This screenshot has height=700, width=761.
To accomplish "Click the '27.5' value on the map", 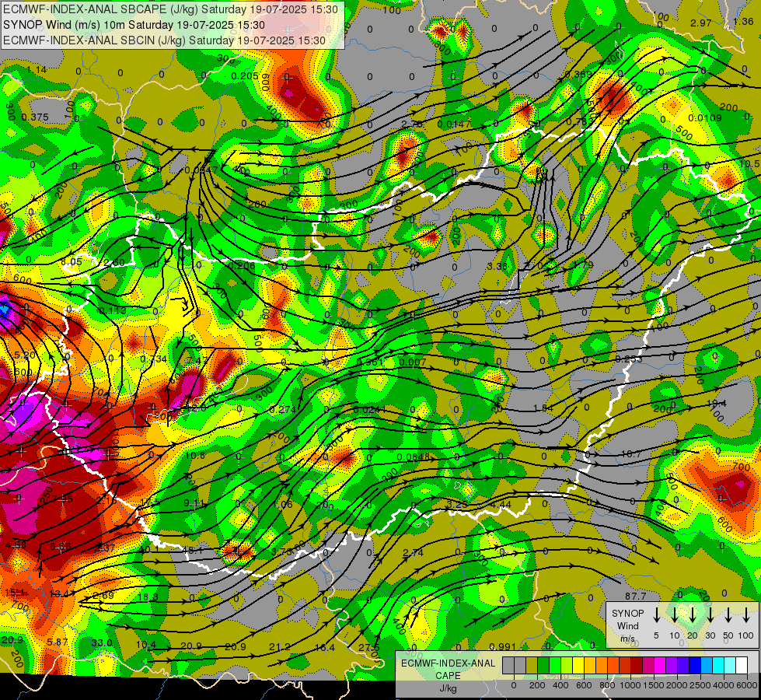I will (369, 648).
